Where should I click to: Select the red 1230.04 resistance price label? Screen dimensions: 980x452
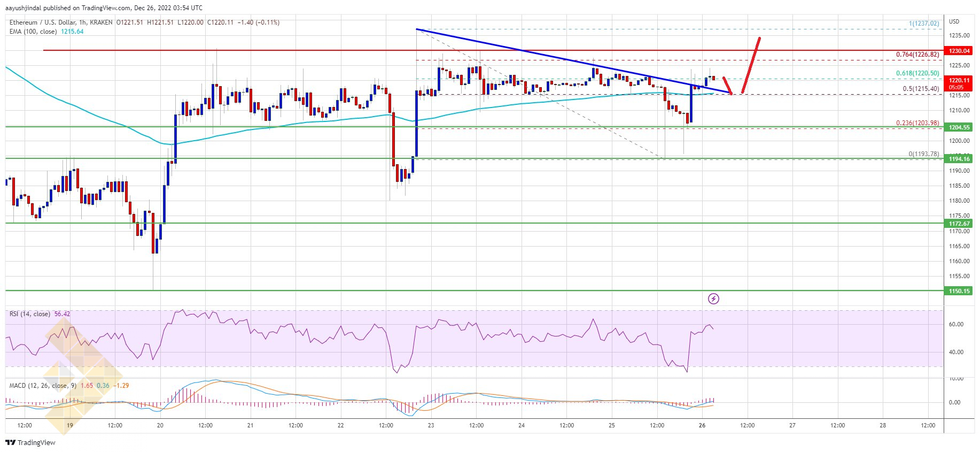point(959,51)
